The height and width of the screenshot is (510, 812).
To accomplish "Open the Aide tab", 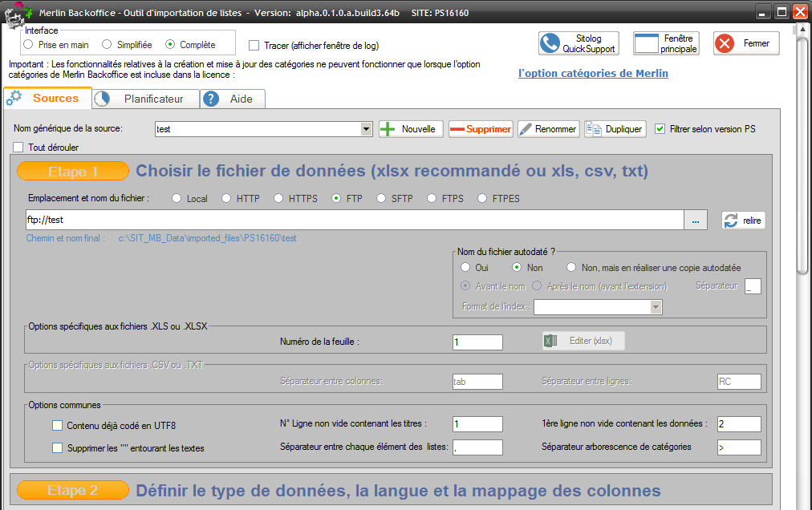I will [233, 99].
